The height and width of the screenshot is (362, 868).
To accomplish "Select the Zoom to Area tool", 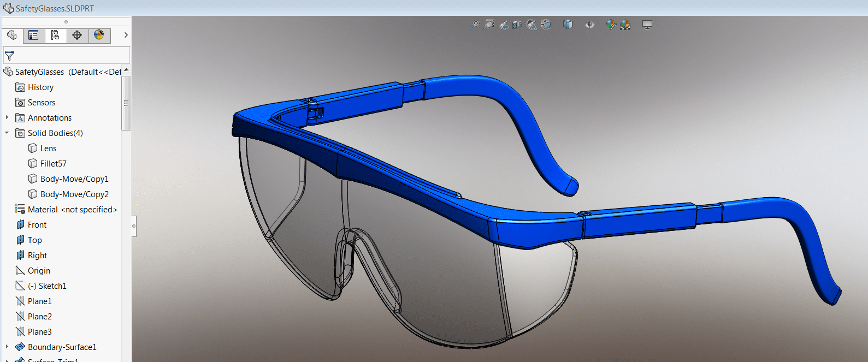I will pyautogui.click(x=489, y=25).
